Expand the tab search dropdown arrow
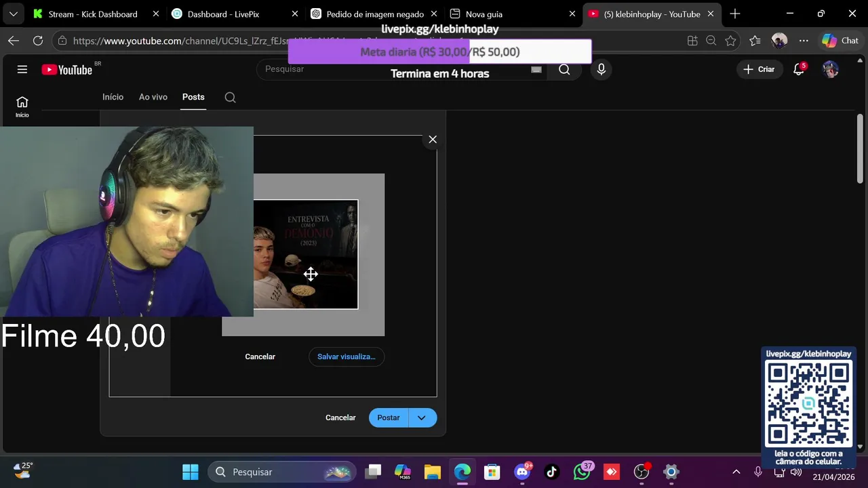868x488 pixels. [13, 14]
